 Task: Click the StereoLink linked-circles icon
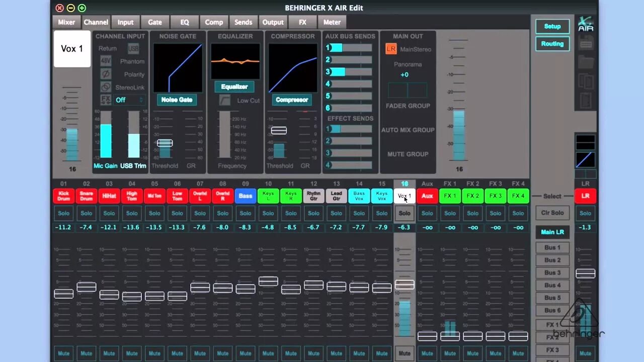click(x=106, y=87)
